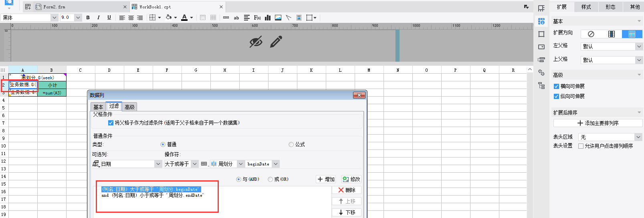Viewport: 644px width, 218px height.
Task: Switch to 高级 tab in dialog
Action: tap(129, 107)
